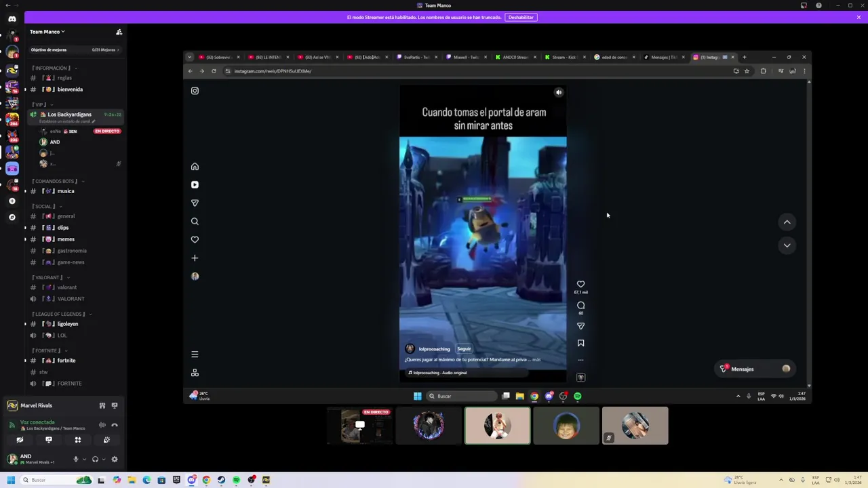Open Discord user settings gear

115,460
